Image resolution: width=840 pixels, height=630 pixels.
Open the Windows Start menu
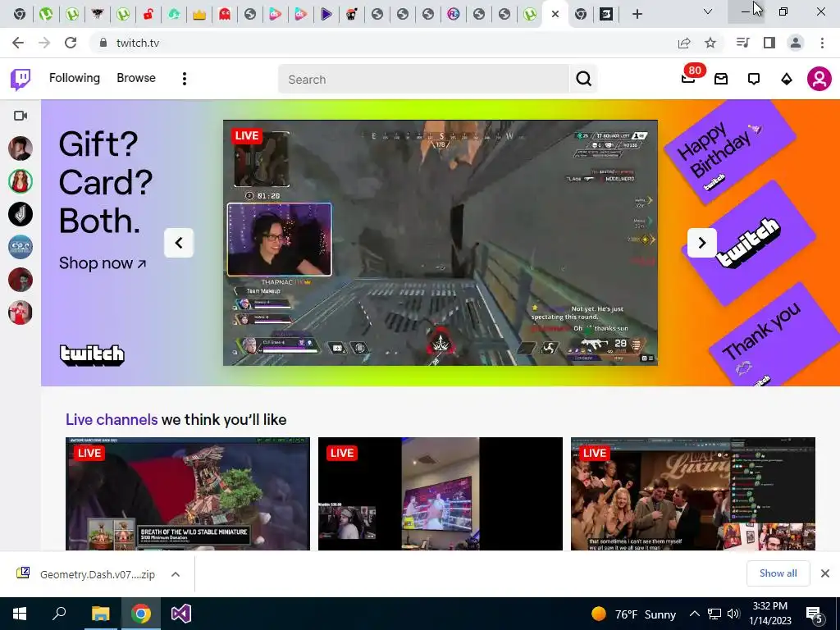click(x=20, y=614)
